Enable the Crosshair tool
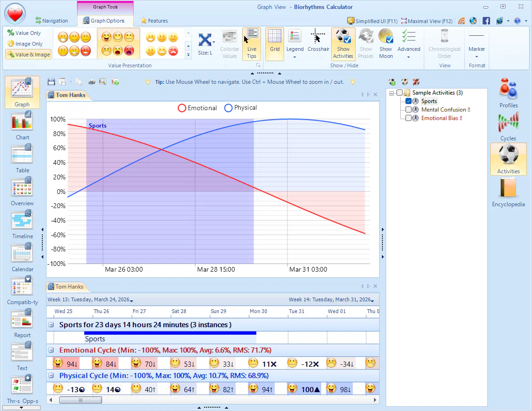Screen dimensions: 532x411 click(x=318, y=43)
